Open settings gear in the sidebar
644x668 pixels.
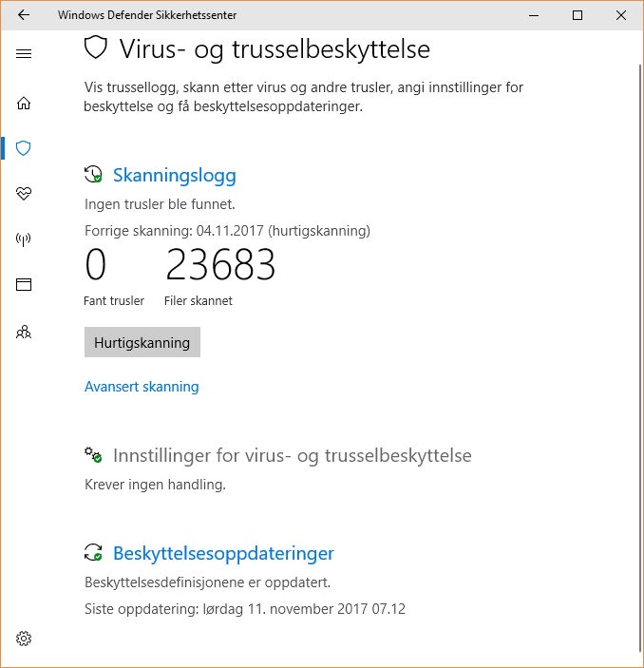(24, 639)
